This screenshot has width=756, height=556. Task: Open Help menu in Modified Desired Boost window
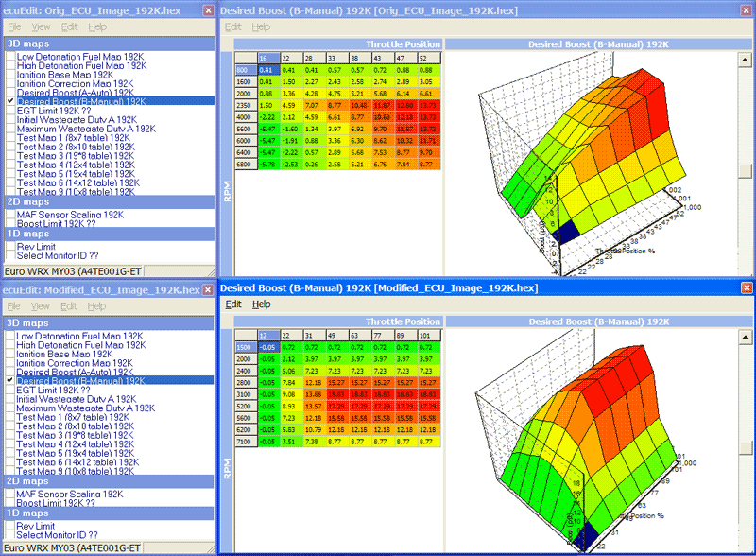(262, 304)
